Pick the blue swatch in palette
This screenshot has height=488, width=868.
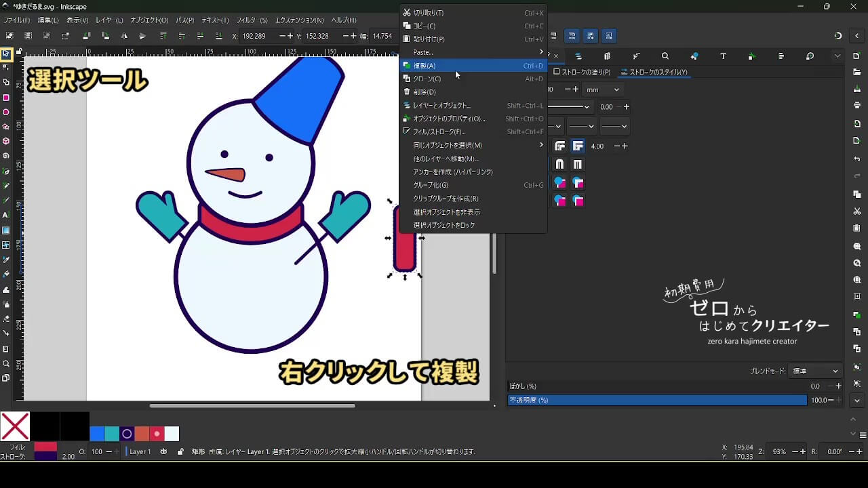coord(97,434)
